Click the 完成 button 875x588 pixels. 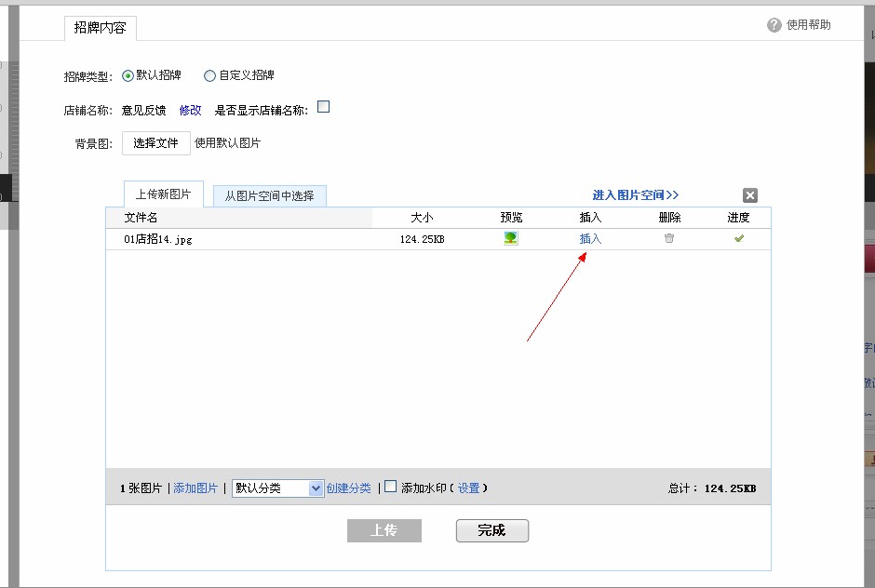pos(491,530)
